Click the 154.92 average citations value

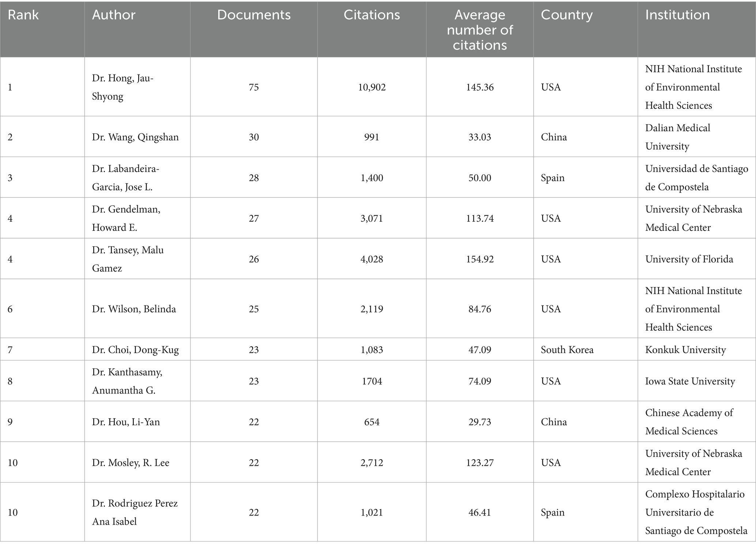[480, 259]
